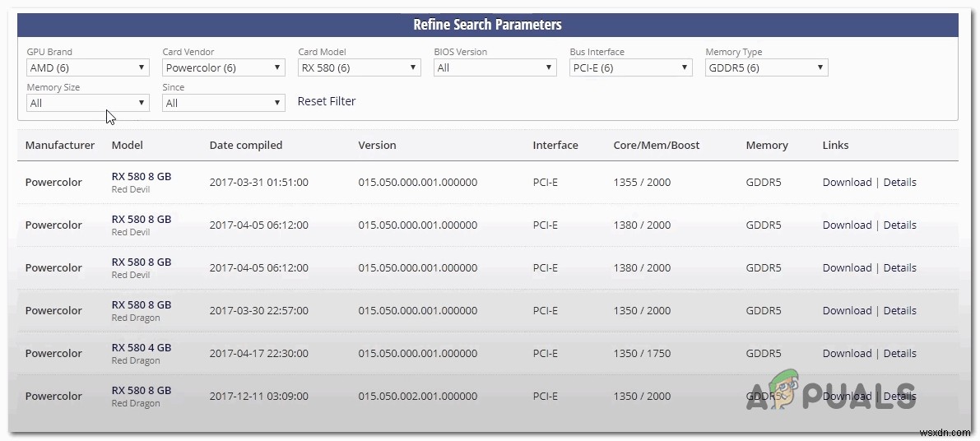Download the RX 580 4 GB BIOS

pyautogui.click(x=847, y=354)
